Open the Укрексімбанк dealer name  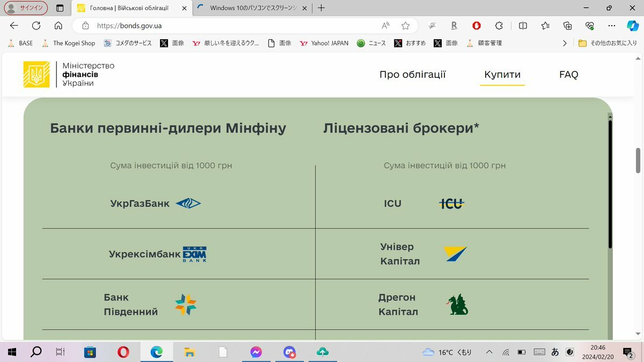coord(144,254)
